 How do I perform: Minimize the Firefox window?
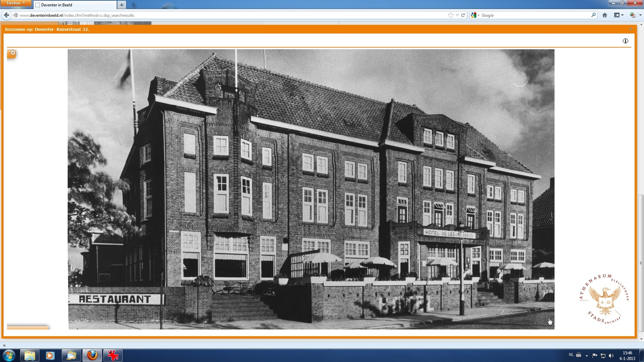613,3
